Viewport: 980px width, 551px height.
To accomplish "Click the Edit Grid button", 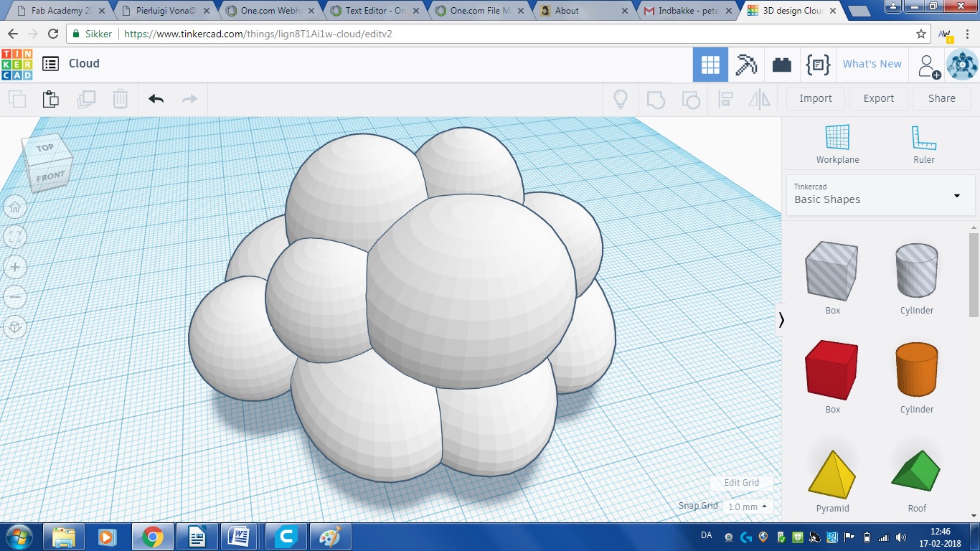I will pyautogui.click(x=741, y=483).
